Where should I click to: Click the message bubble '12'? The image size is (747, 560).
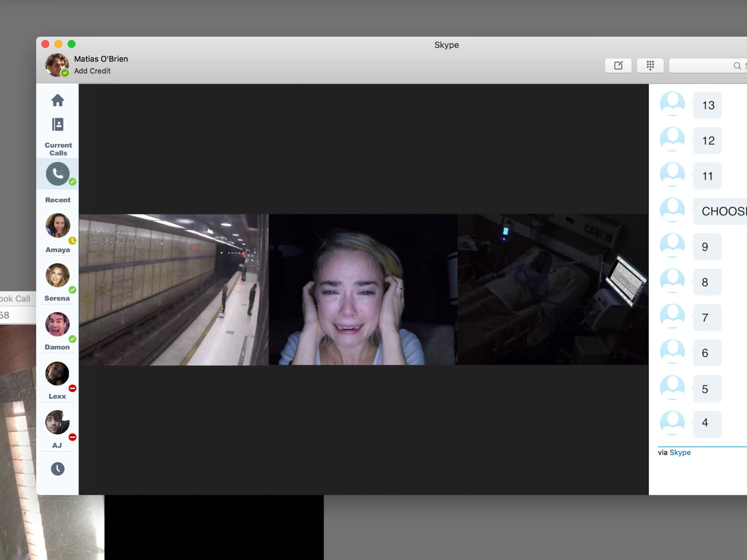(x=708, y=140)
